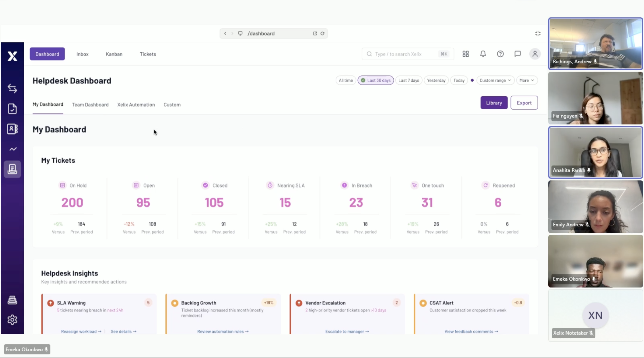
Task: Select the All time filter
Action: click(346, 80)
